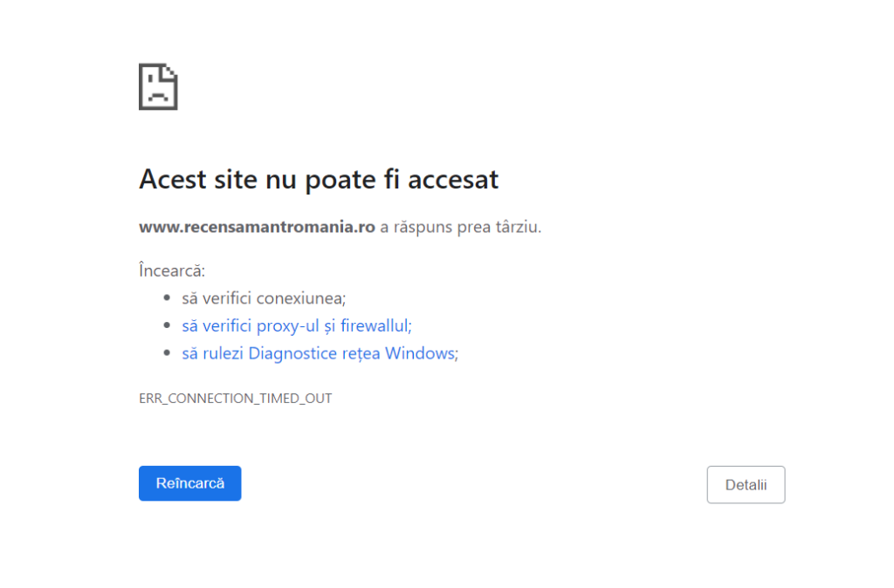Viewport: 894px width, 588px height.
Task: Open the proxy and firewall check link
Action: coord(297,326)
